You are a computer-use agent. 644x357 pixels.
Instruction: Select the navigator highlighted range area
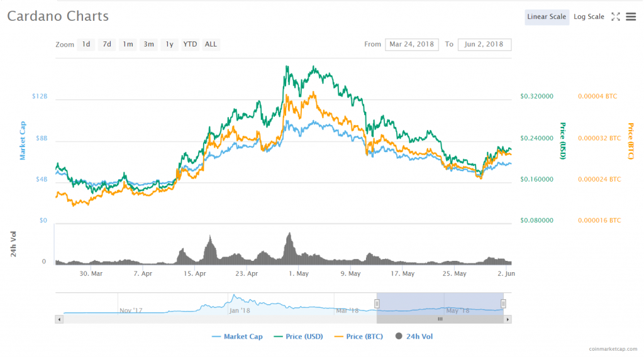tap(440, 304)
